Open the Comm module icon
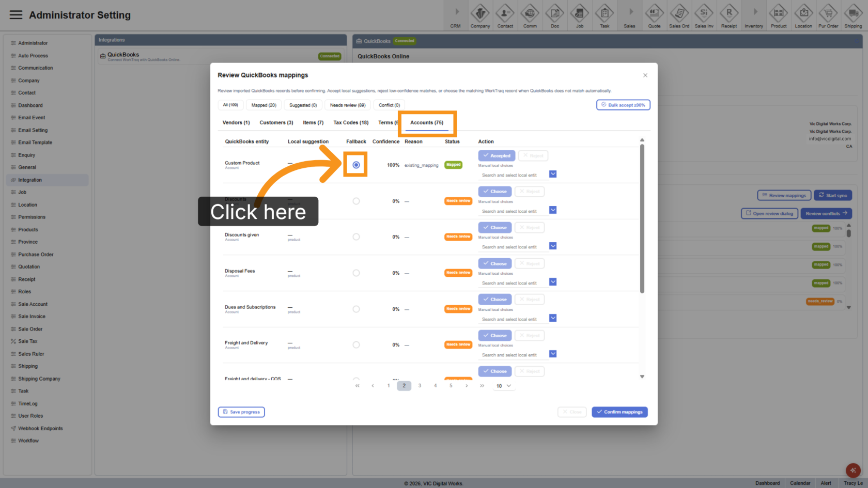The width and height of the screenshot is (868, 488). [530, 15]
